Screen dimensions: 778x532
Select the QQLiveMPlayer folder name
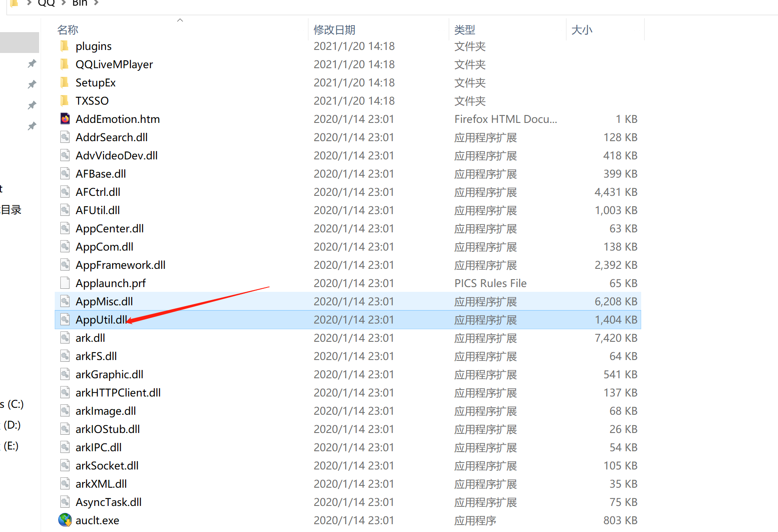[x=114, y=65]
